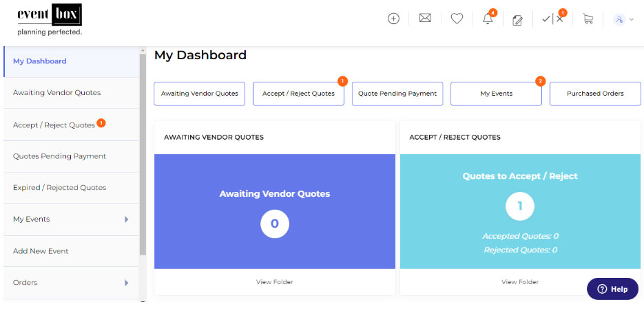The width and height of the screenshot is (644, 311).
Task: Click the Purchased Orders button
Action: click(595, 94)
